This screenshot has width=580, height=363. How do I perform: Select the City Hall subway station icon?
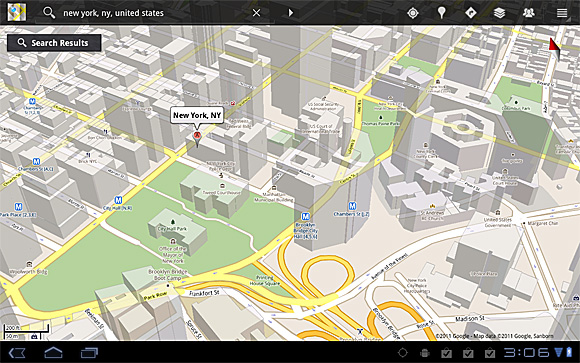tap(118, 200)
